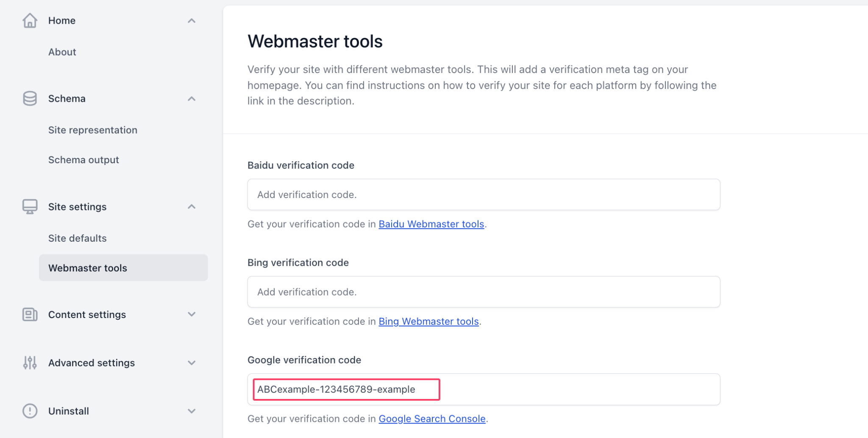Click the Home house icon
The image size is (868, 438).
(30, 20)
